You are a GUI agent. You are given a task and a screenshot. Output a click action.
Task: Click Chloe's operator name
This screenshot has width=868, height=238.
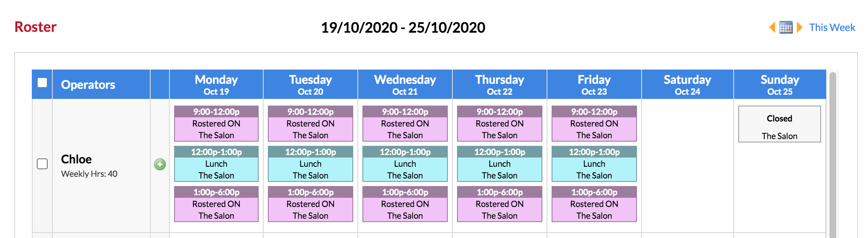pyautogui.click(x=76, y=159)
